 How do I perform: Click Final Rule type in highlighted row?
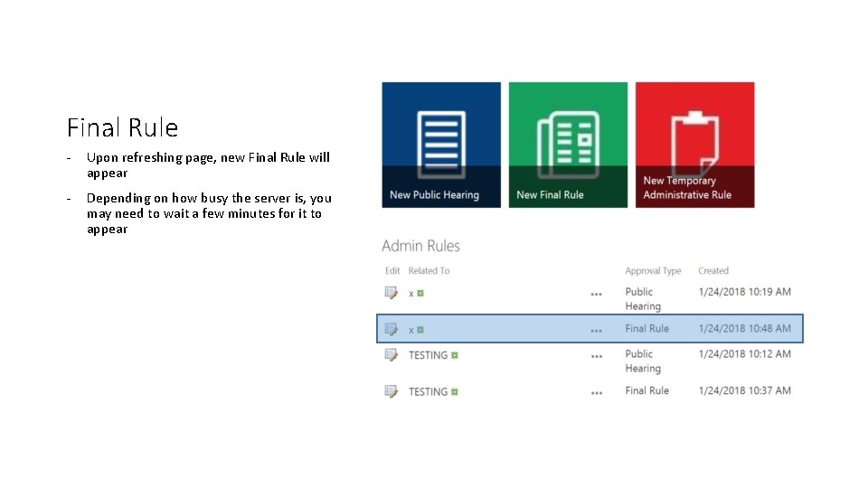pos(647,328)
